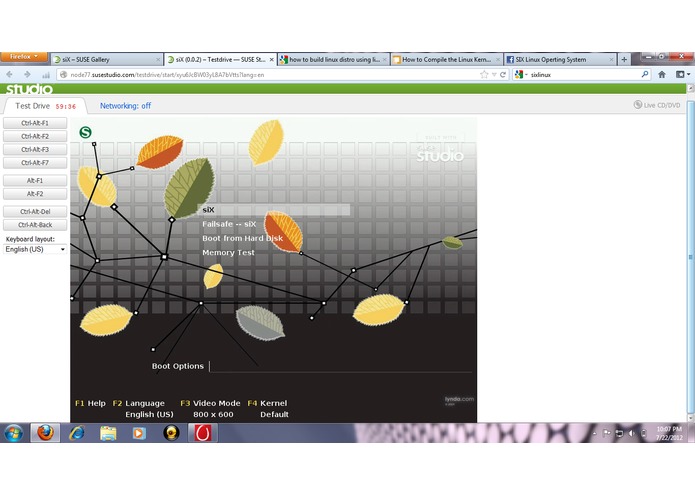
Task: Send Ctrl-Alt-Del to the appliance
Action: (35, 212)
